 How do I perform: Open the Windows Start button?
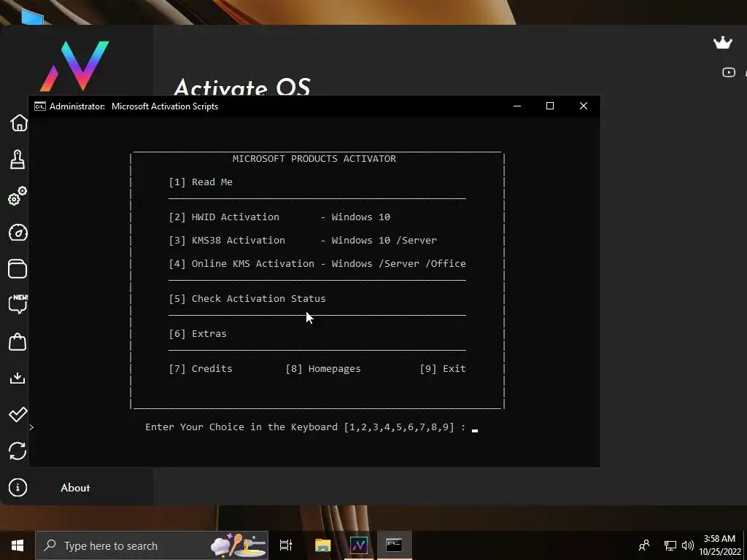click(18, 545)
